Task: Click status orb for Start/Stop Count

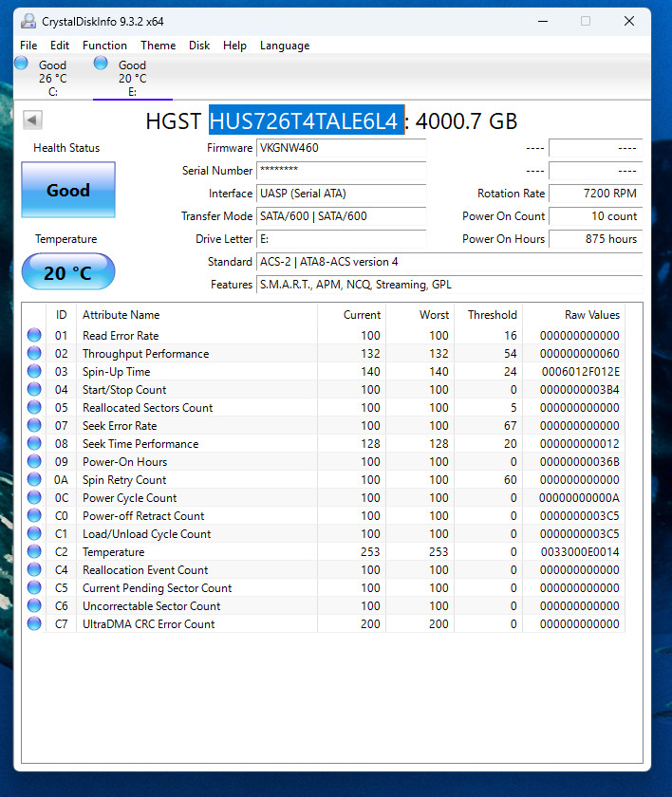Action: [34, 389]
